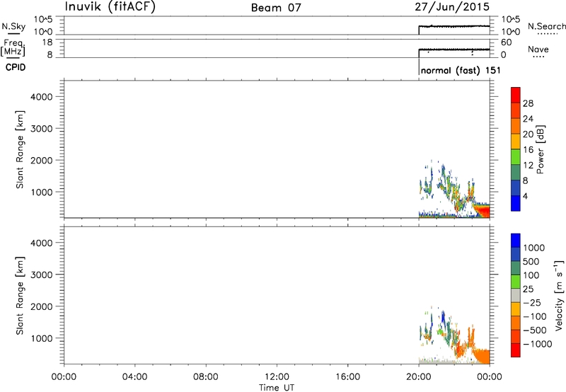This screenshot has width=566, height=392.
Task: Pick the orange 20–24 dB Power colorbar segment
Action: coord(516,127)
